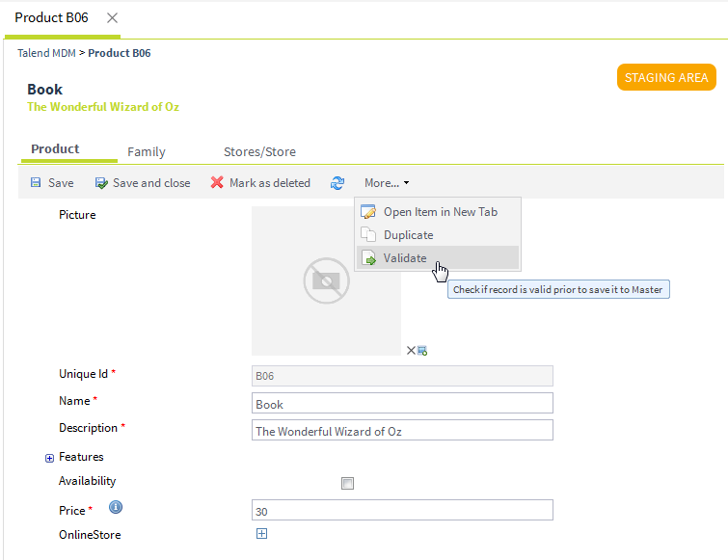Screen dimensions: 728x560
Task: Click the refresh icon in the toolbar
Action: pyautogui.click(x=337, y=183)
